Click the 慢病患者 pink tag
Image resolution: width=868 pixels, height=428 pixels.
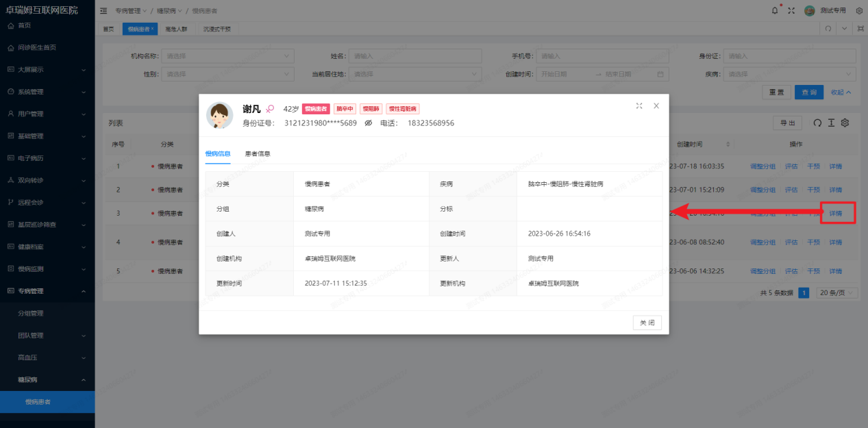(x=316, y=109)
